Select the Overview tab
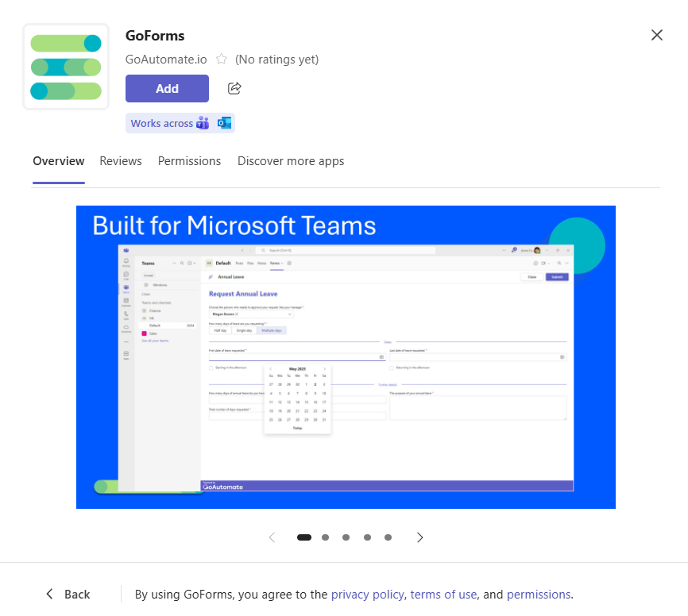 (x=59, y=161)
